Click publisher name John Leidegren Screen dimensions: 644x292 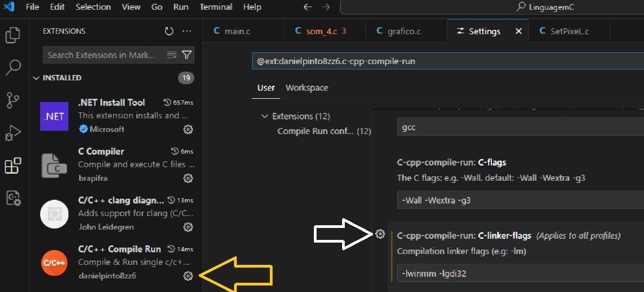coord(106,227)
